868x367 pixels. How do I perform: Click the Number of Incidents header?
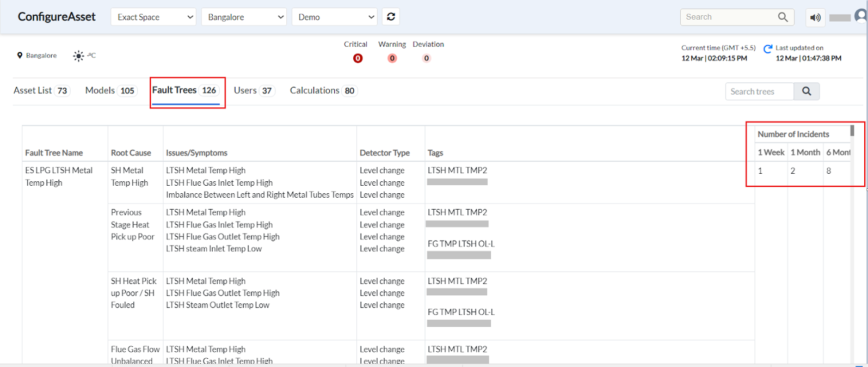pos(793,134)
